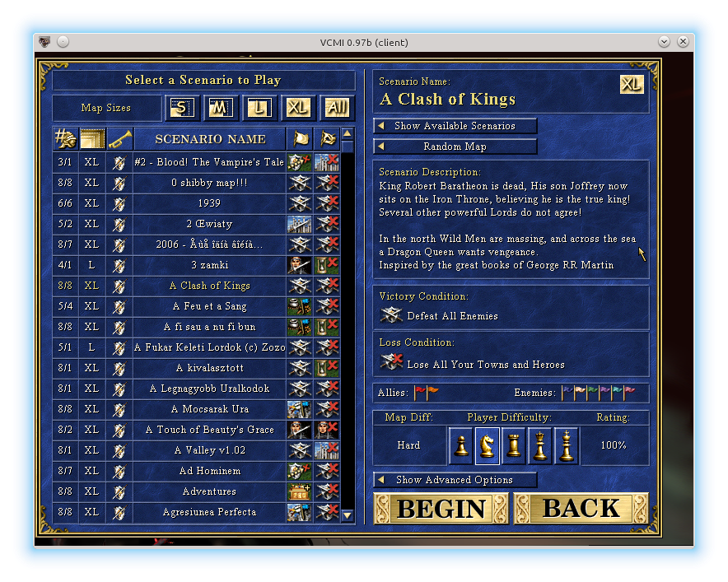The width and height of the screenshot is (728, 582).
Task: Click victory icon in 3 zamki row
Action: [x=298, y=265]
